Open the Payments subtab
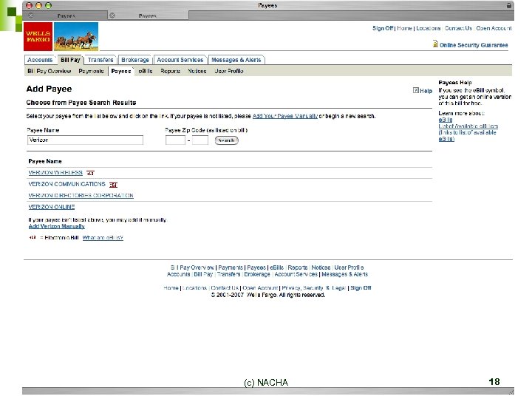The image size is (532, 399). coord(91,71)
